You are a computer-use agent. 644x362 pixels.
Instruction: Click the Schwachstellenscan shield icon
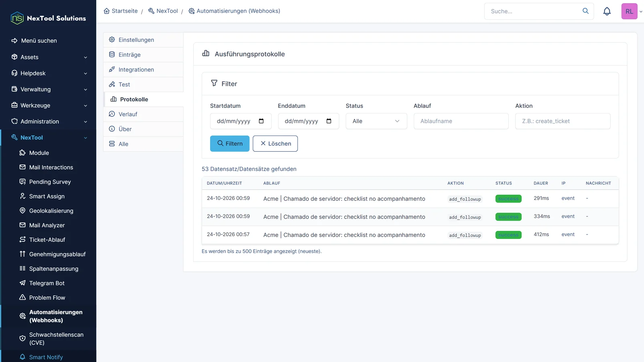23,339
